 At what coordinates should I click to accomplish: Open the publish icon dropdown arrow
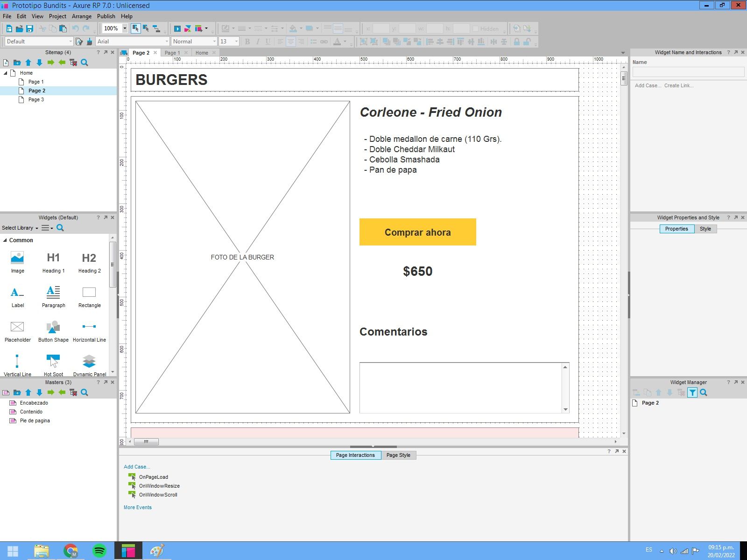click(x=206, y=28)
